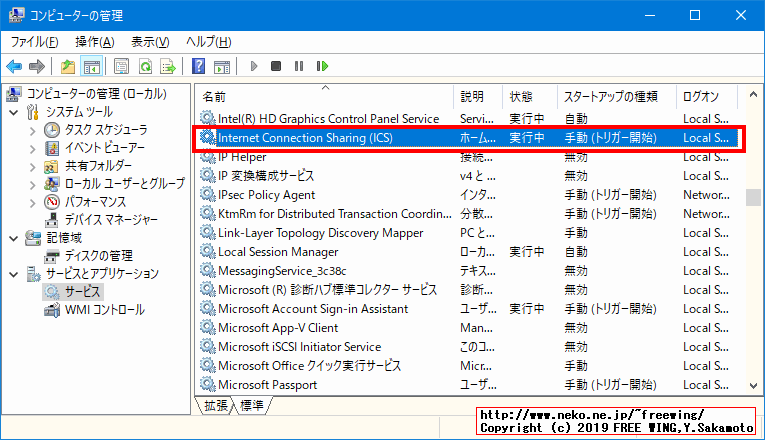The image size is (765, 440).
Task: Select KtmRm for Distributed Transaction Coordinator
Action: (x=335, y=214)
